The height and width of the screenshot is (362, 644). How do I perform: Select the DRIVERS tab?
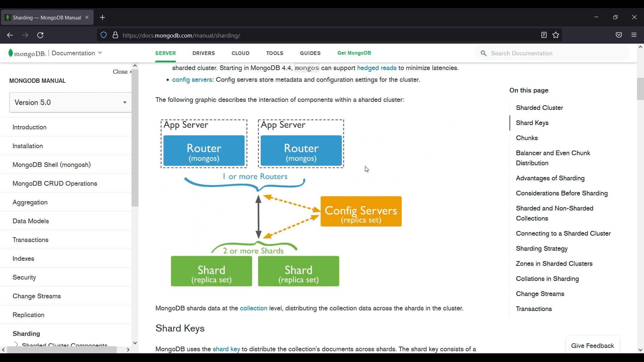pyautogui.click(x=204, y=53)
